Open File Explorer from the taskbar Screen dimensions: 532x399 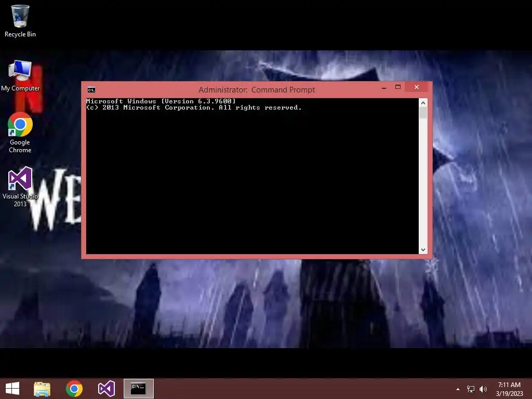42,389
